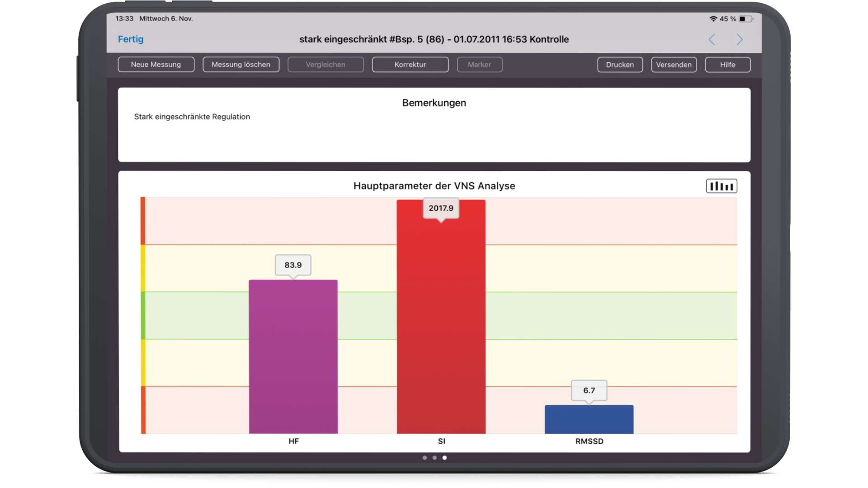Viewport: 868px width, 488px height.
Task: Send the measurement with Versenden
Action: [x=674, y=65]
